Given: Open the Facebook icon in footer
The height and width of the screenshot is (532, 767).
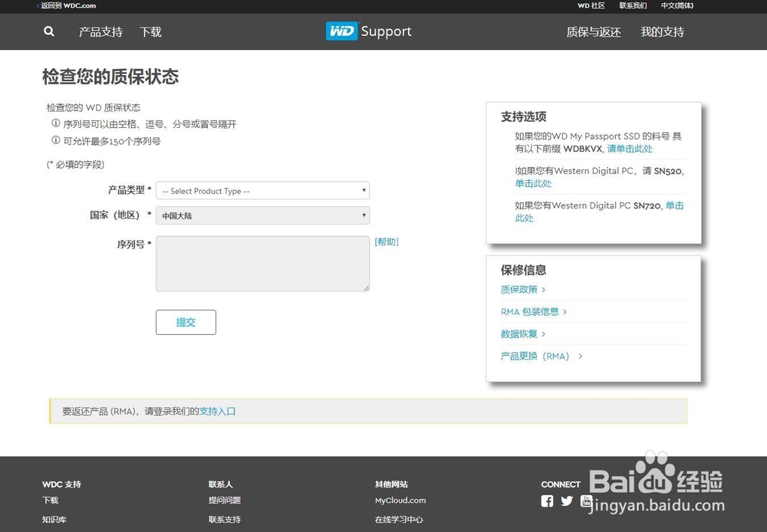Looking at the screenshot, I should (548, 501).
